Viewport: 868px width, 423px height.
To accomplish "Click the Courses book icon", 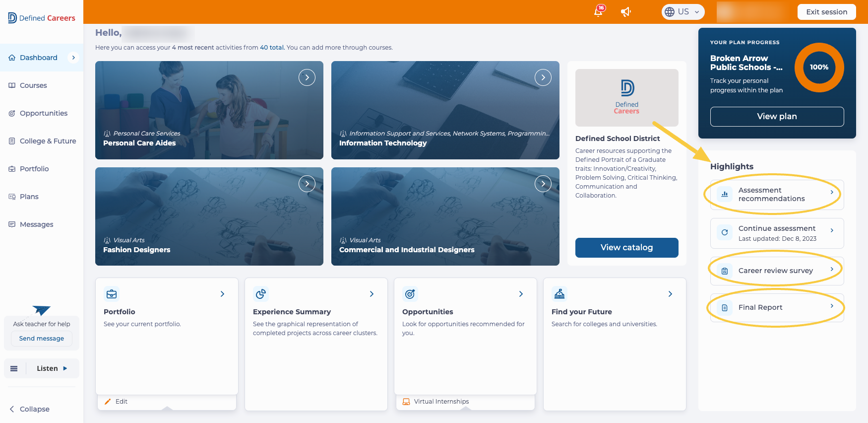I will click(12, 85).
